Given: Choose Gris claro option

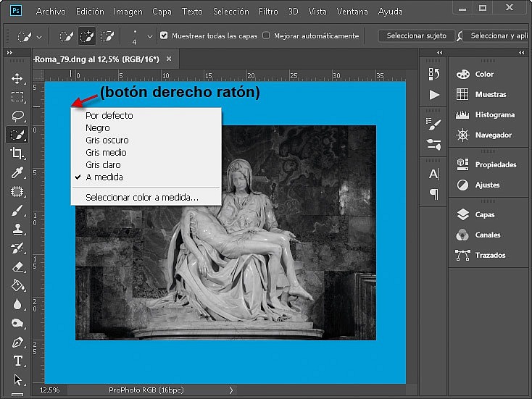Looking at the screenshot, I should click(146, 165).
